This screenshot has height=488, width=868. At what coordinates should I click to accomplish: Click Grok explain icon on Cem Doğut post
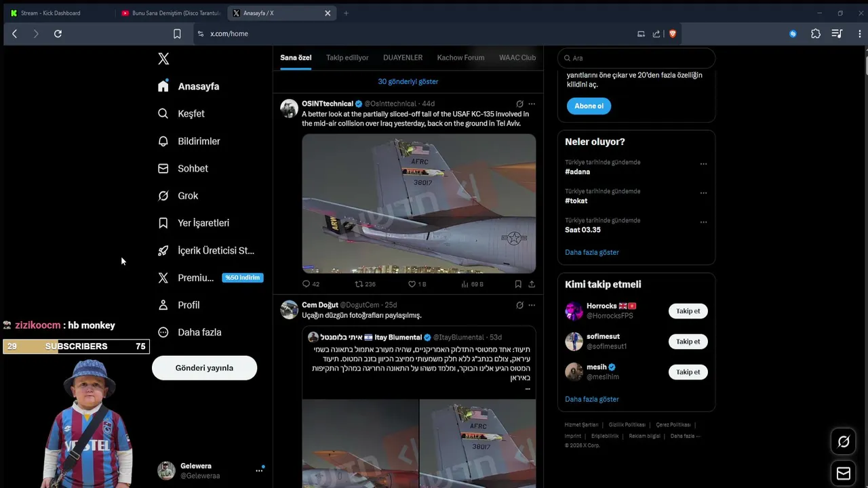519,305
